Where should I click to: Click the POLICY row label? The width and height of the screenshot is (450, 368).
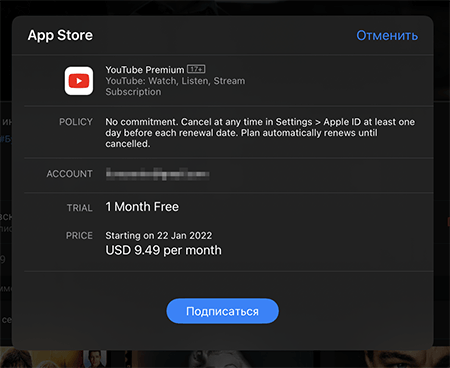(76, 122)
